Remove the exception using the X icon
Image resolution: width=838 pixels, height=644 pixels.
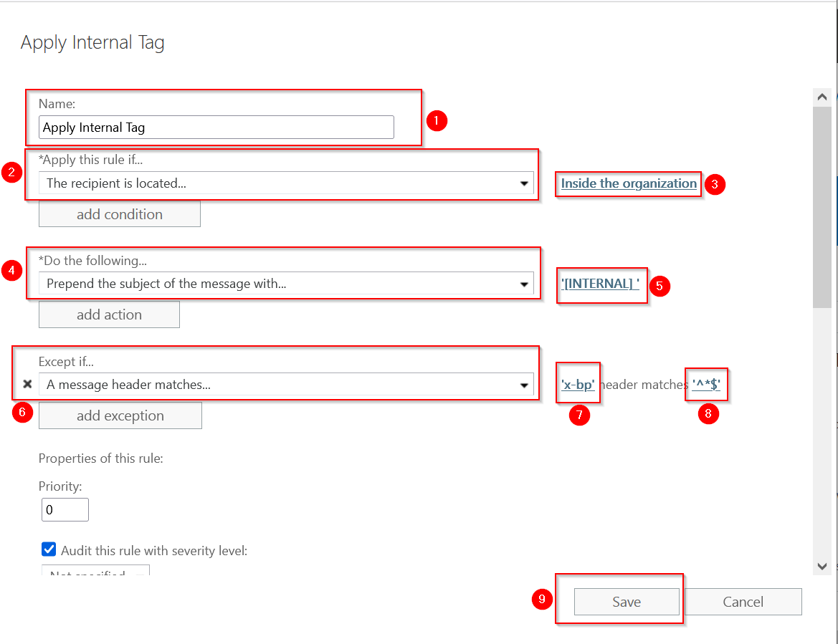[x=27, y=385]
